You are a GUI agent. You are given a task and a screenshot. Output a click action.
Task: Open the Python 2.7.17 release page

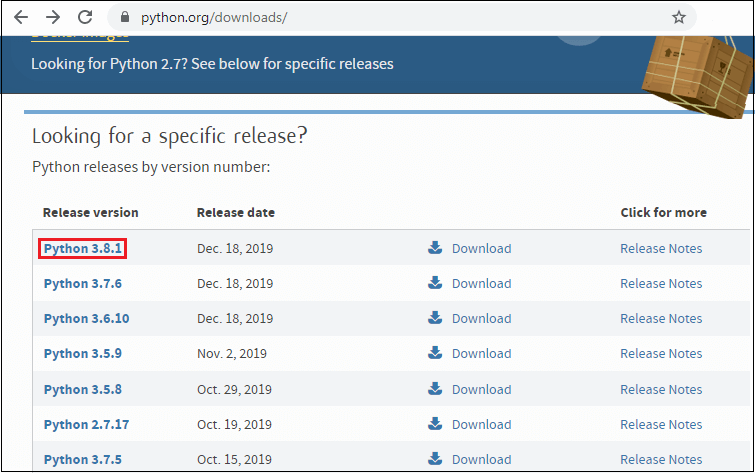(86, 424)
